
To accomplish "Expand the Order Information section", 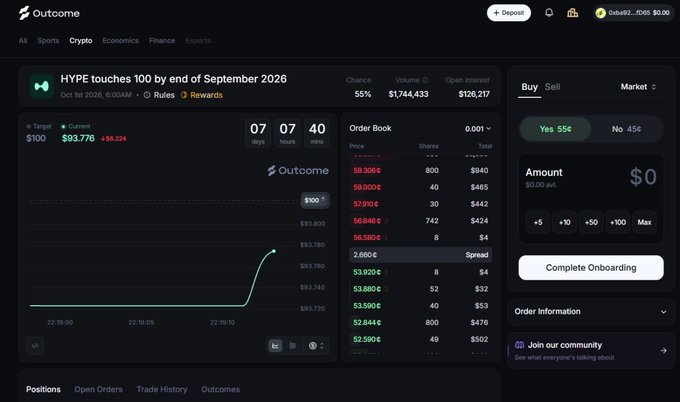I will click(x=591, y=311).
